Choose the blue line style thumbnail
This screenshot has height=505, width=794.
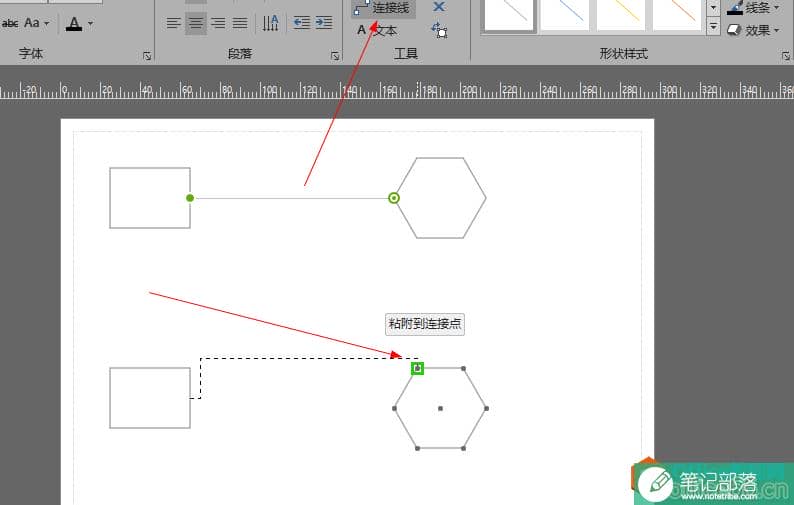pos(565,15)
